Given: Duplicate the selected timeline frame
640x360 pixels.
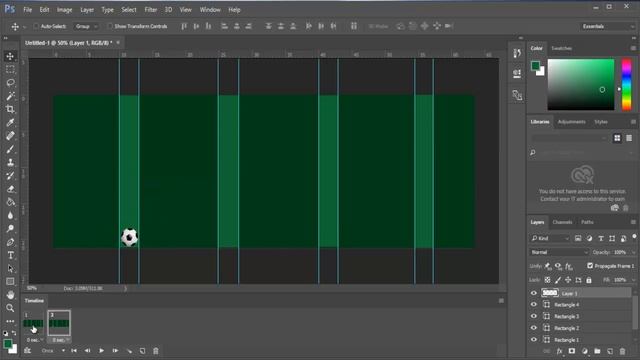Looking at the screenshot, I should [142, 351].
